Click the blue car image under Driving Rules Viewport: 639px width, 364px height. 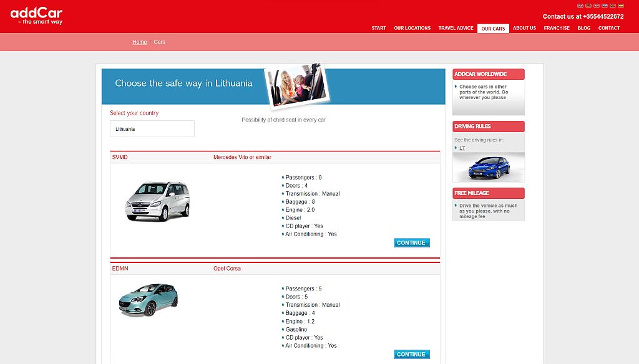[488, 166]
